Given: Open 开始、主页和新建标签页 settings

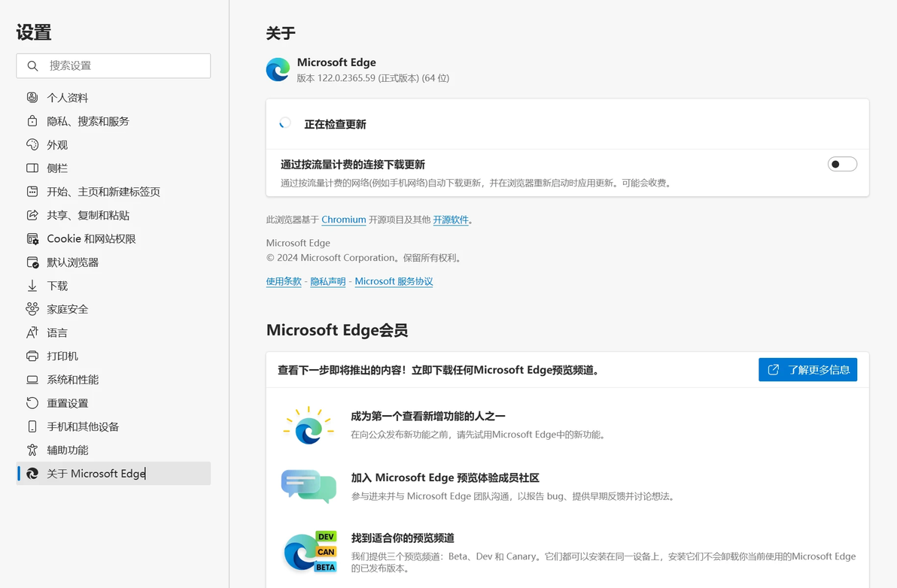Looking at the screenshot, I should (114, 192).
